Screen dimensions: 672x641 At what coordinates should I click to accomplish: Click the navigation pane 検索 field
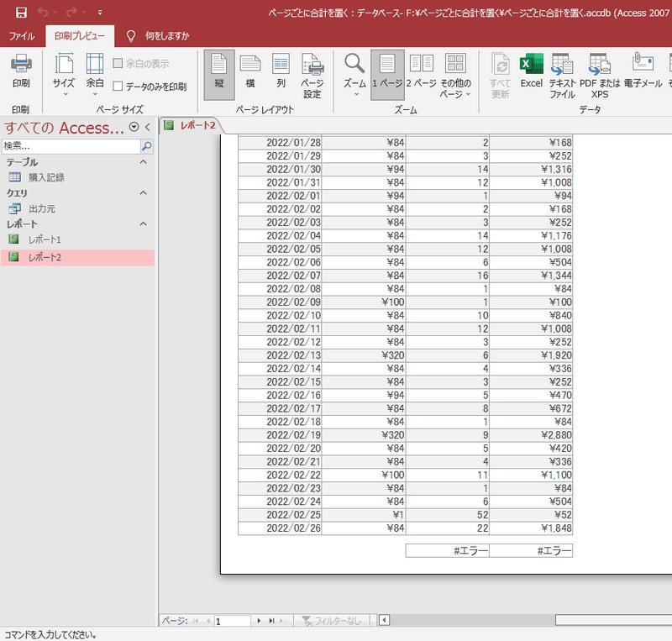tap(71, 147)
